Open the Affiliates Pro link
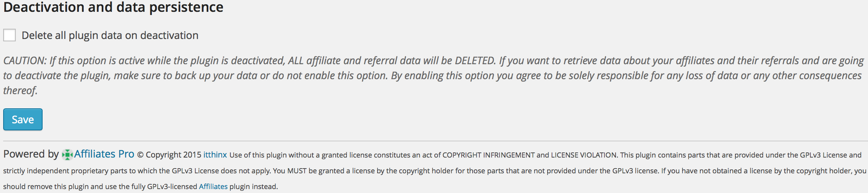Screen dimensions: 868x193 click(x=104, y=154)
